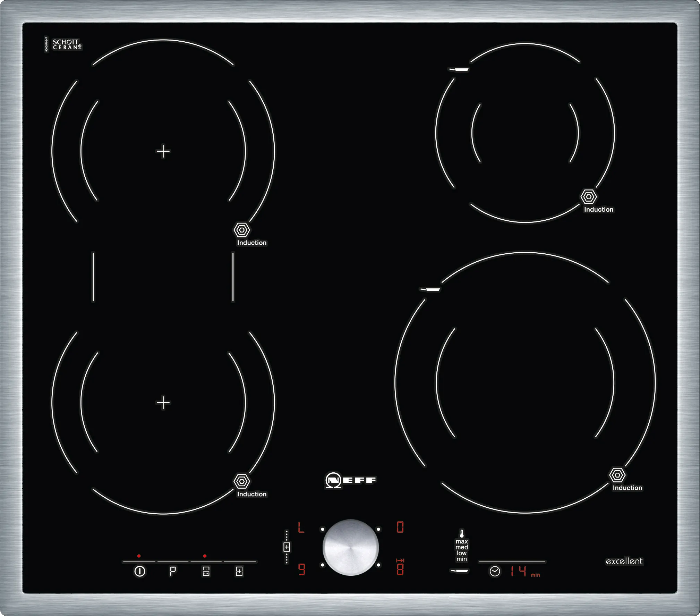Select the lower-right zone dot by knob
700x616 pixels.
tap(378, 565)
